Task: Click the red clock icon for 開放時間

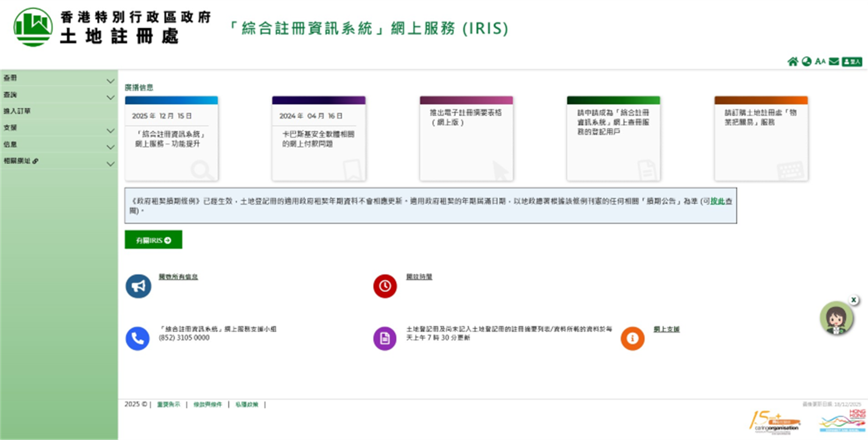Action: pyautogui.click(x=385, y=285)
